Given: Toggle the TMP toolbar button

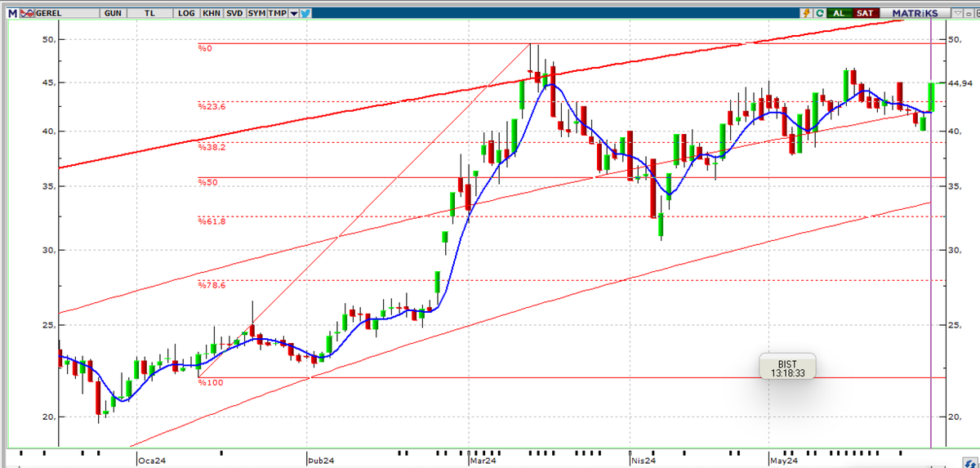Looking at the screenshot, I should point(278,13).
